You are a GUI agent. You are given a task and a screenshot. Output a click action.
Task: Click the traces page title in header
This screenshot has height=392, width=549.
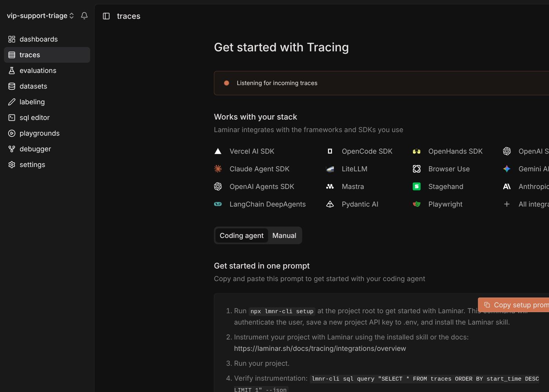(129, 16)
